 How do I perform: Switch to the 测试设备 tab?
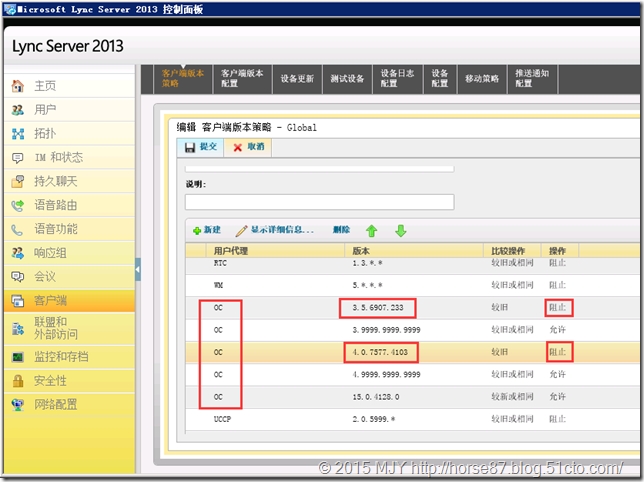point(347,78)
